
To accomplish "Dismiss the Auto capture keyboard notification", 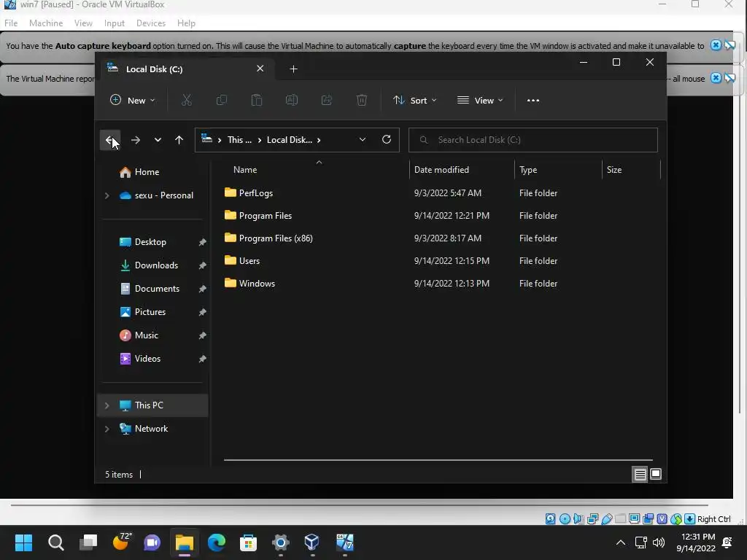I will pyautogui.click(x=716, y=45).
